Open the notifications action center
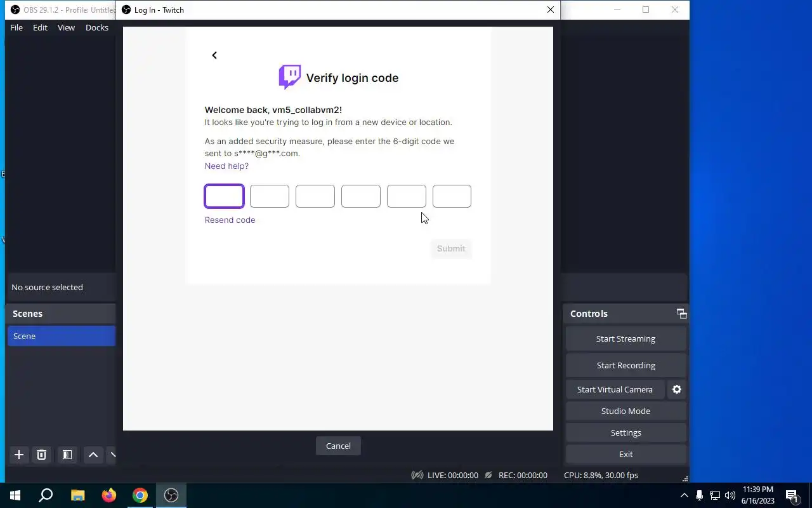This screenshot has height=508, width=812. click(x=792, y=495)
